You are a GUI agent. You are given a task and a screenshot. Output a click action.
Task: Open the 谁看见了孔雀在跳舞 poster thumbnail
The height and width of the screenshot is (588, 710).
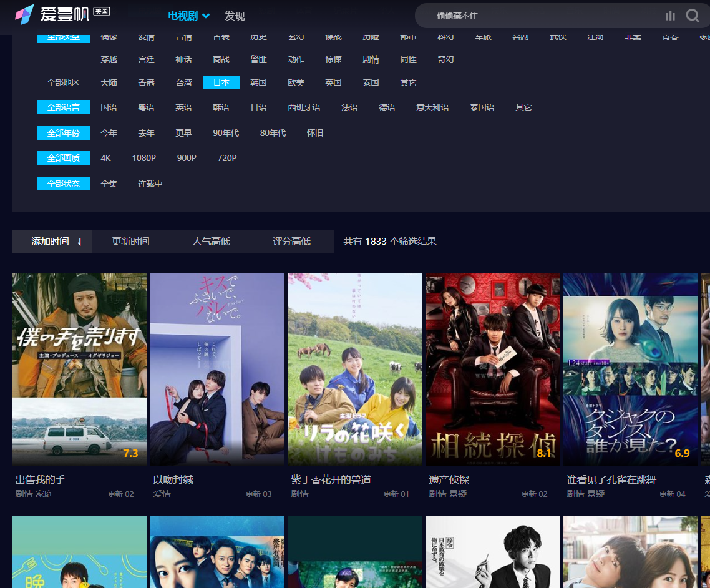pos(631,369)
